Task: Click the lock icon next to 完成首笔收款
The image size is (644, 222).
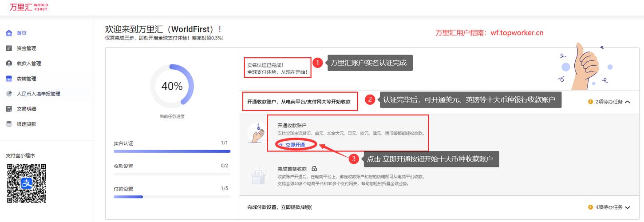Action: click(x=314, y=169)
